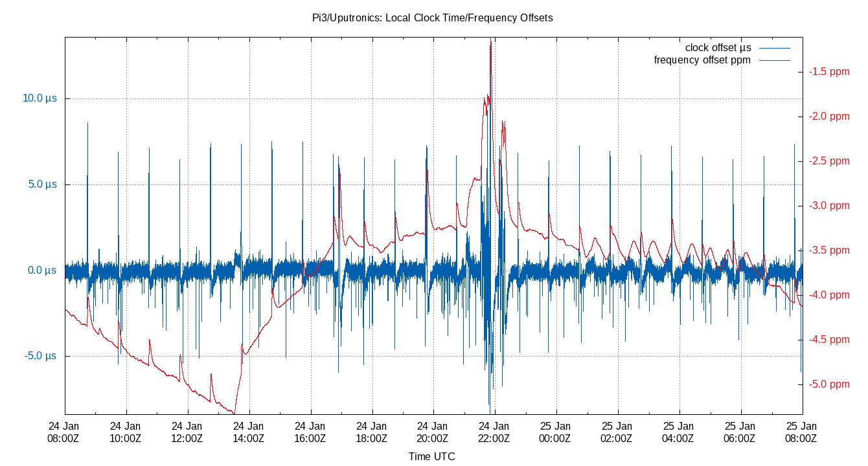Click the 'Time UTC' x-axis label
The width and height of the screenshot is (868, 466).
click(431, 456)
